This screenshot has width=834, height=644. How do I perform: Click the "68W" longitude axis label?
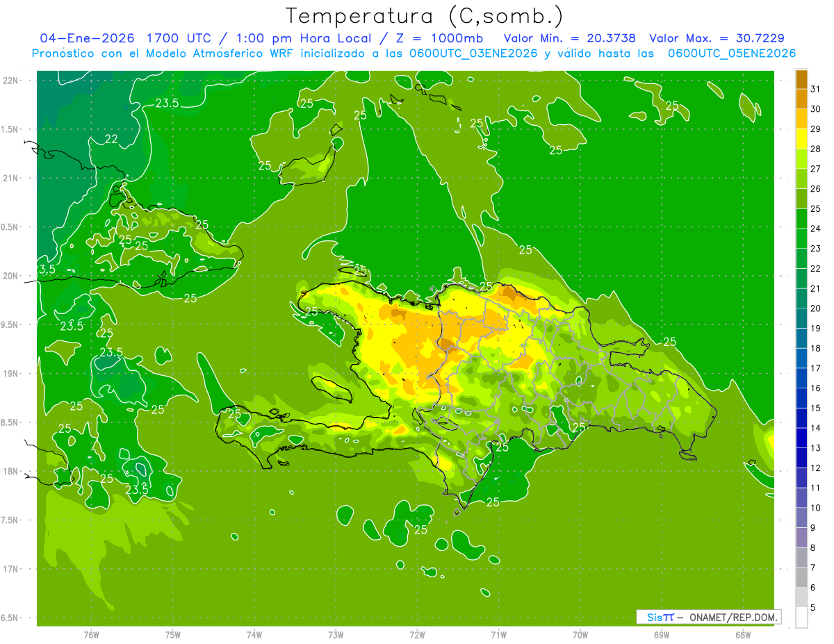click(743, 635)
